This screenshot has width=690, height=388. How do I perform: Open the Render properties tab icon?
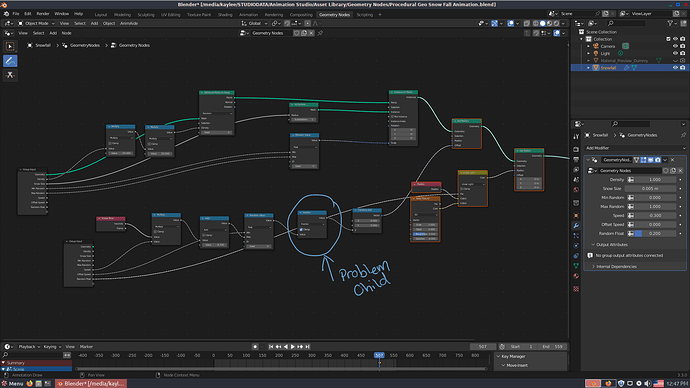(576, 149)
